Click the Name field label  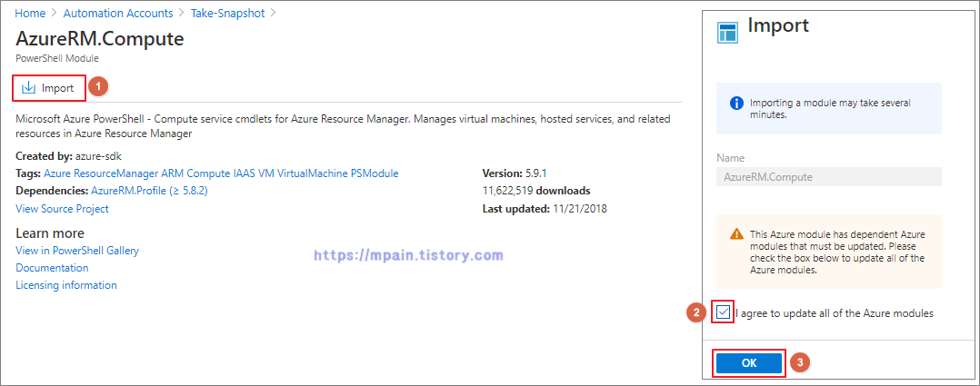click(x=730, y=158)
